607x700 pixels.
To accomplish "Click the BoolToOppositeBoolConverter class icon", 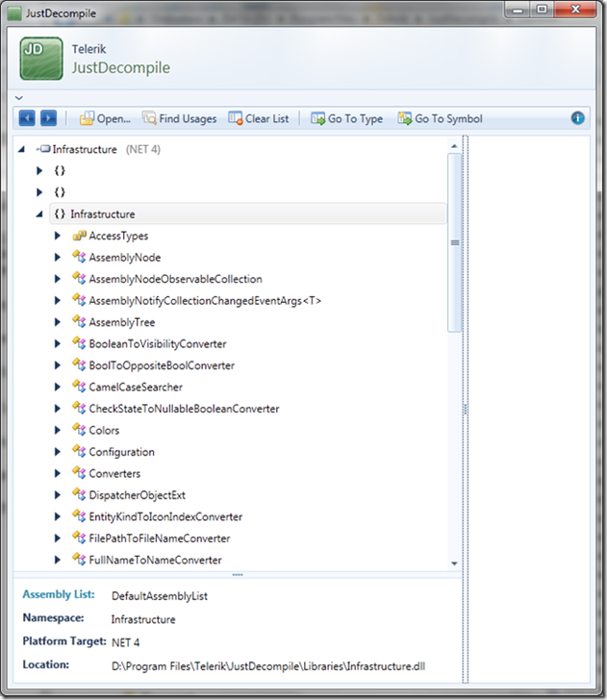I will point(79,364).
